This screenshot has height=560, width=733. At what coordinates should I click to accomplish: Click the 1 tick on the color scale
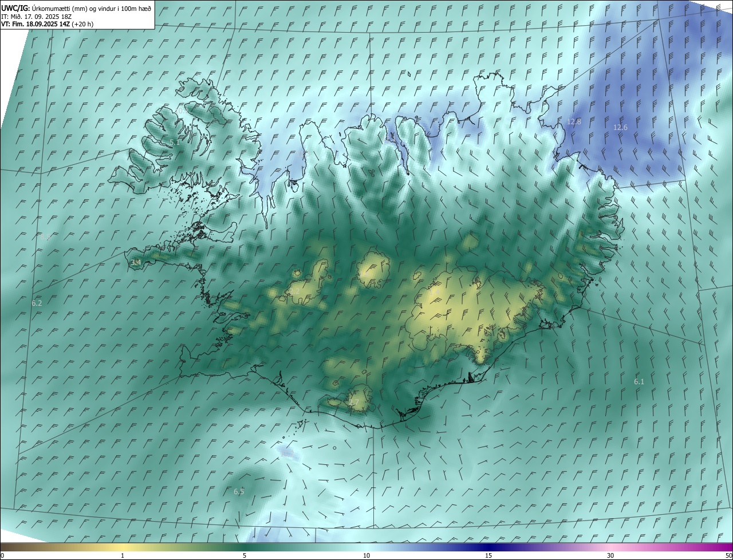pyautogui.click(x=123, y=555)
